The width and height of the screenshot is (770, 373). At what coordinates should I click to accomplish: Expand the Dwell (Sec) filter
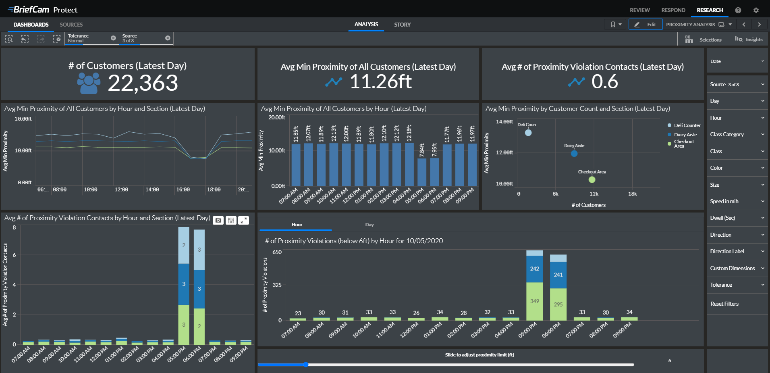(x=736, y=217)
